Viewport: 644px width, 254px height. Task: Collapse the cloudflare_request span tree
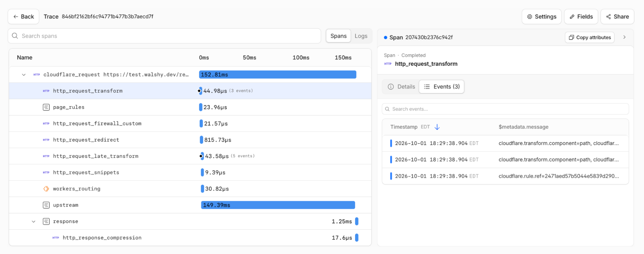[x=24, y=75]
